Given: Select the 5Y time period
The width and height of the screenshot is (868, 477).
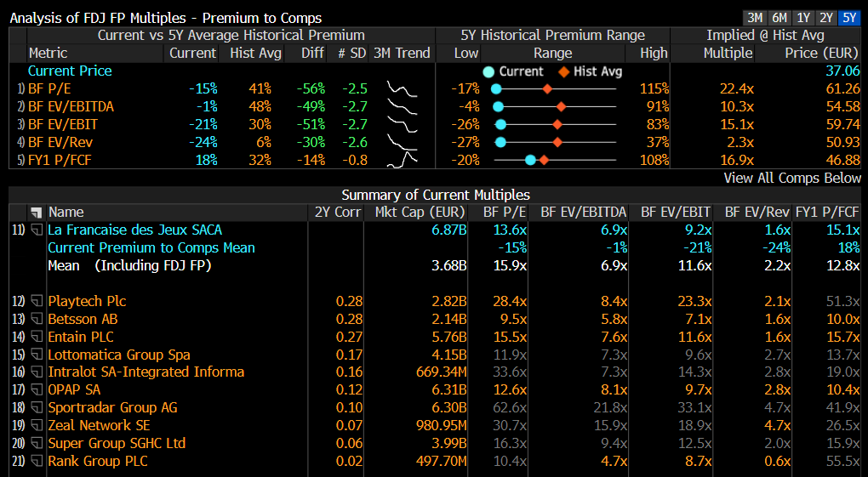Looking at the screenshot, I should [849, 18].
